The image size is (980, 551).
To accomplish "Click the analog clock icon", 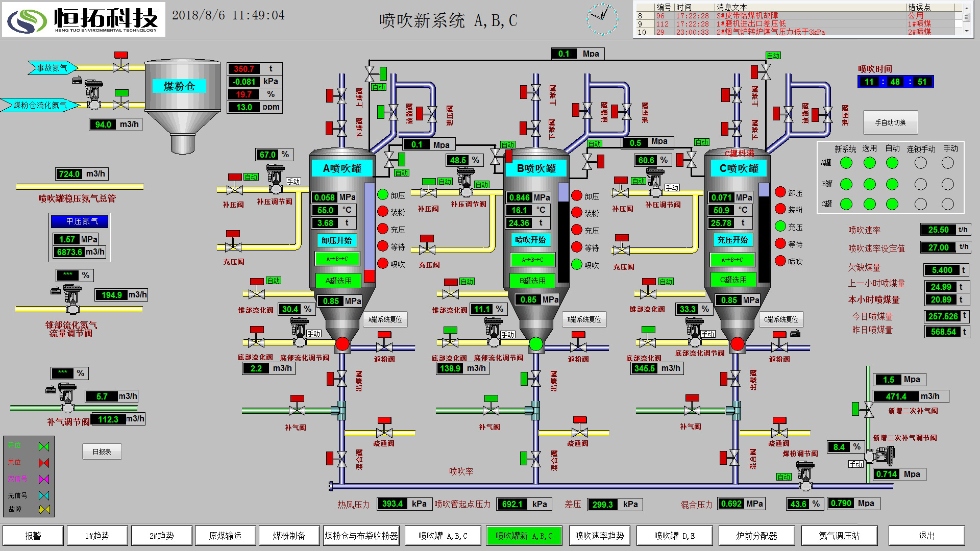I will [x=602, y=18].
